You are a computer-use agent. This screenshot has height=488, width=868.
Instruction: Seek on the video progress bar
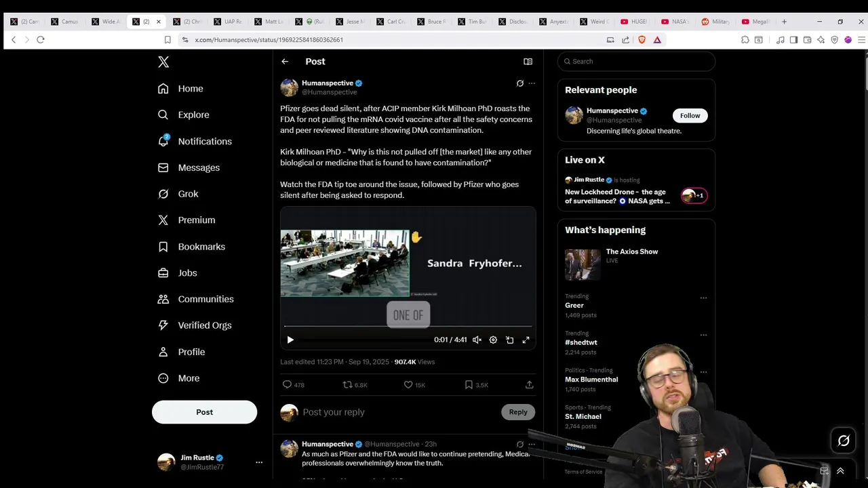tap(408, 326)
